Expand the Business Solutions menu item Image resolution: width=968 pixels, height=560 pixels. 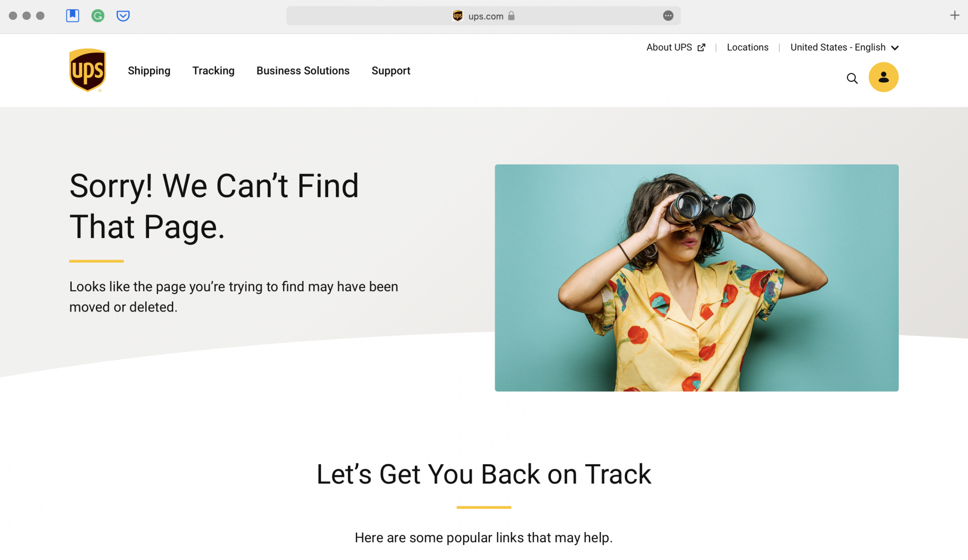click(x=303, y=71)
